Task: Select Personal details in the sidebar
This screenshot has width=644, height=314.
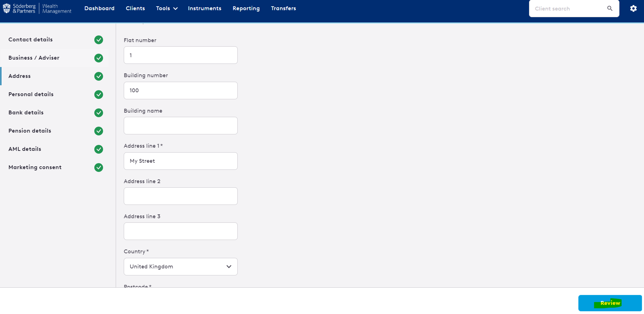Action: point(31,94)
